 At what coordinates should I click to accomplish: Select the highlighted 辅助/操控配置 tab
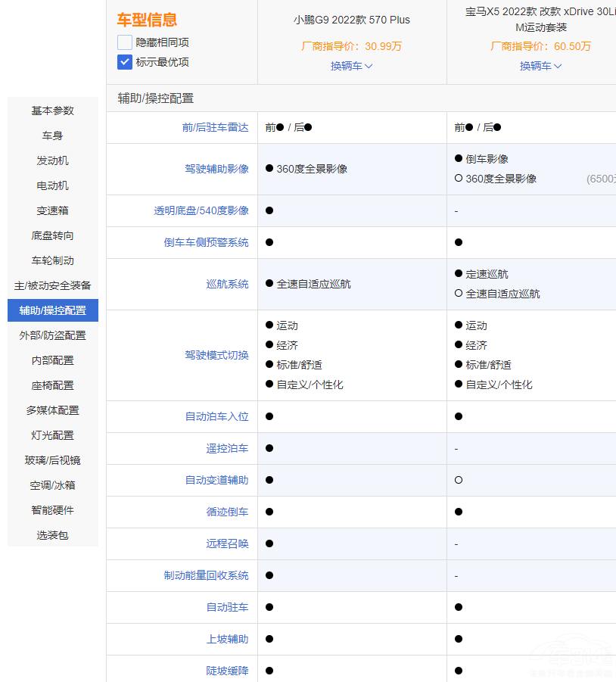[53, 310]
